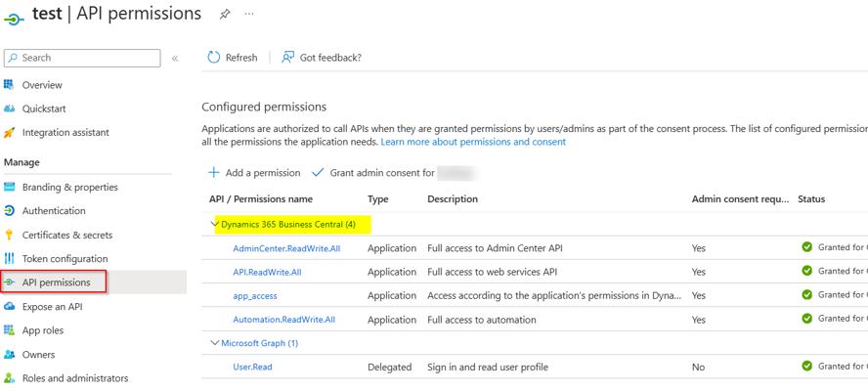Click Grant admin consent button

pyautogui.click(x=381, y=173)
